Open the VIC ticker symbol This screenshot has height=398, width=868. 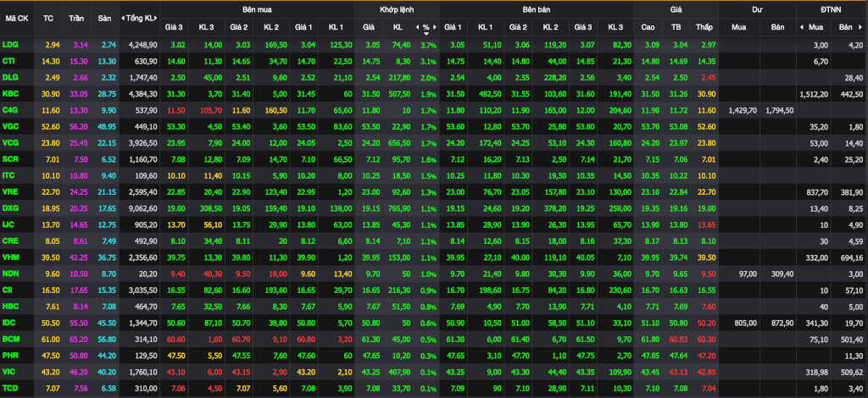(8, 373)
